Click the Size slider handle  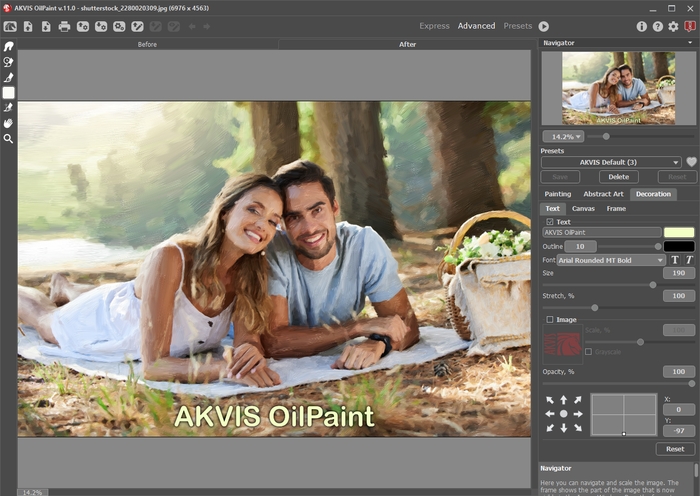pyautogui.click(x=653, y=285)
